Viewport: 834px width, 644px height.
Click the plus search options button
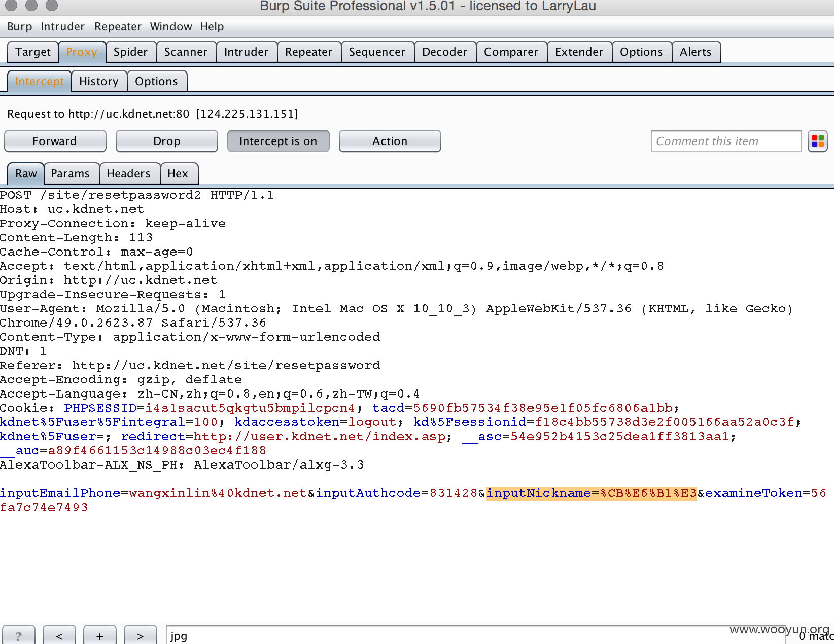[x=100, y=635]
